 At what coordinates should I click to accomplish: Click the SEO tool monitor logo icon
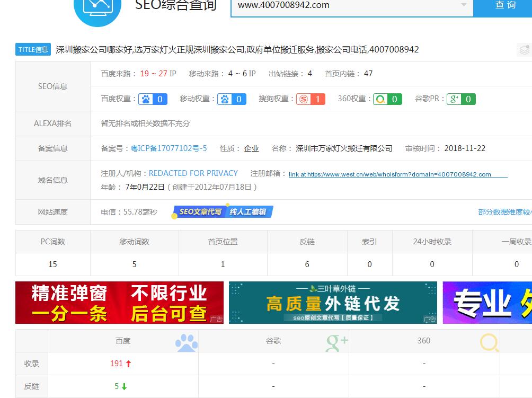click(97, 10)
